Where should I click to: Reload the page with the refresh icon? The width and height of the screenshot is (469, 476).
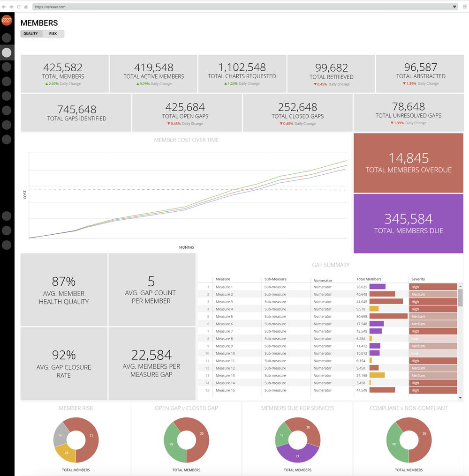[19, 7]
